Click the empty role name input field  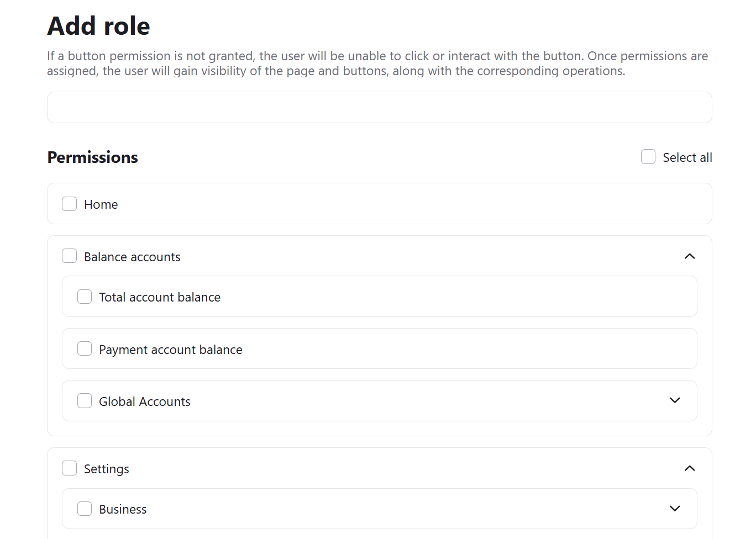click(379, 107)
